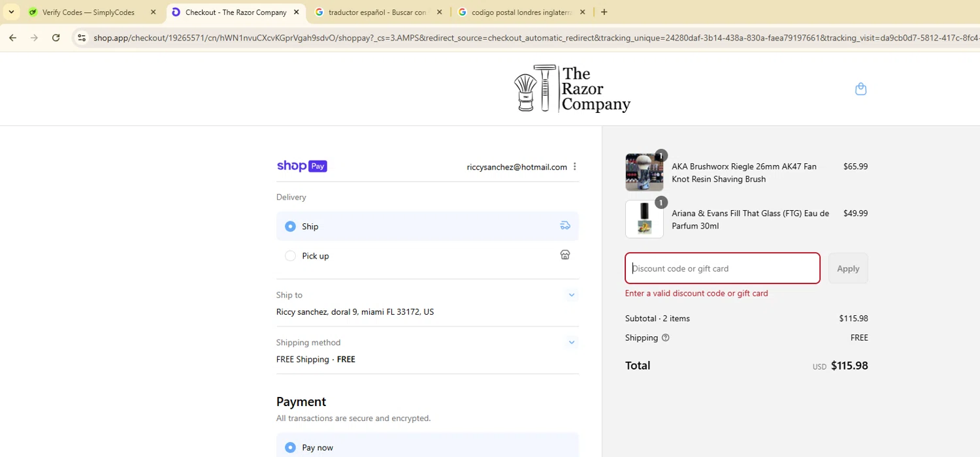This screenshot has width=980, height=457.
Task: Open the Shop Pay logo
Action: pos(302,166)
